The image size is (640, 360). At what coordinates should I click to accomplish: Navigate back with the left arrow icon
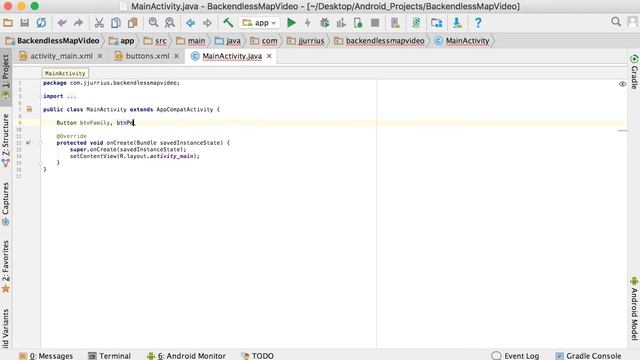(x=191, y=23)
